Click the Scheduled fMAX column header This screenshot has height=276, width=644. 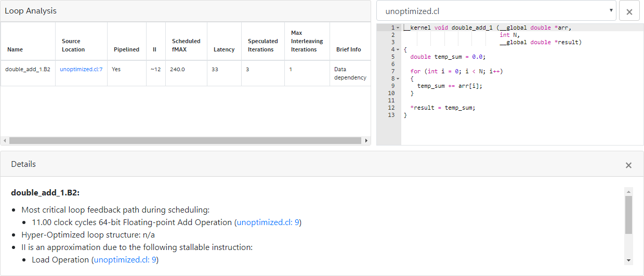[186, 45]
